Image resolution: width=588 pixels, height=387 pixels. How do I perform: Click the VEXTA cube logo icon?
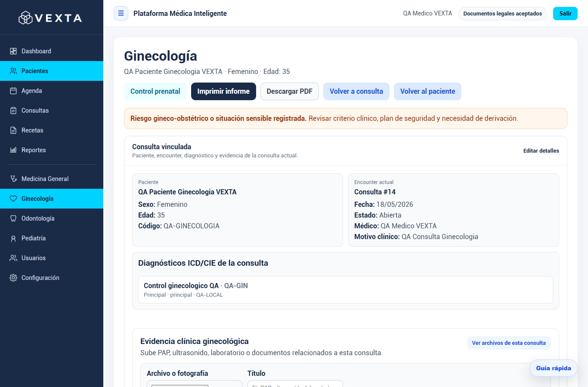click(25, 18)
